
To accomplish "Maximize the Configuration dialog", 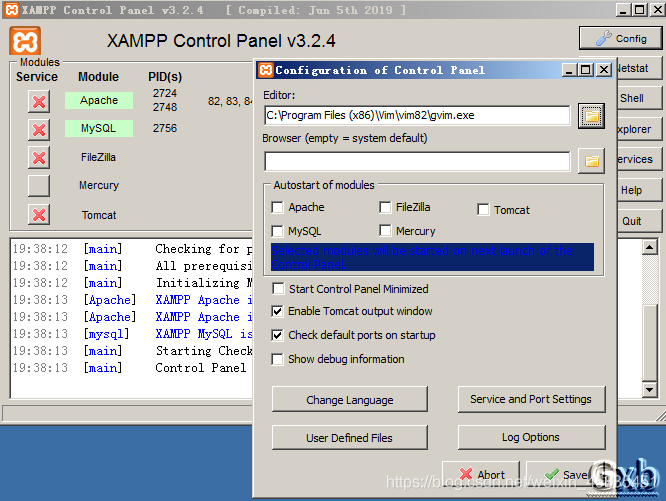I will (586, 70).
